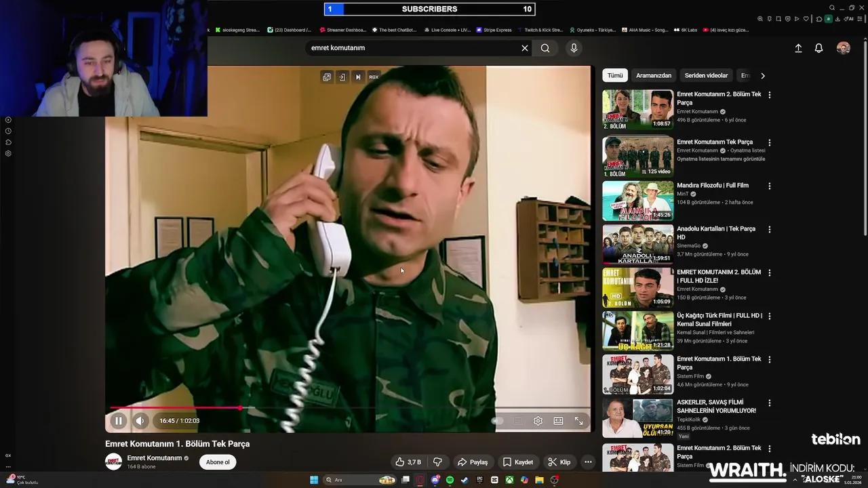This screenshot has width=868, height=488.
Task: Open options for Emret Komutanım Tek Parça playlist
Action: [769, 143]
